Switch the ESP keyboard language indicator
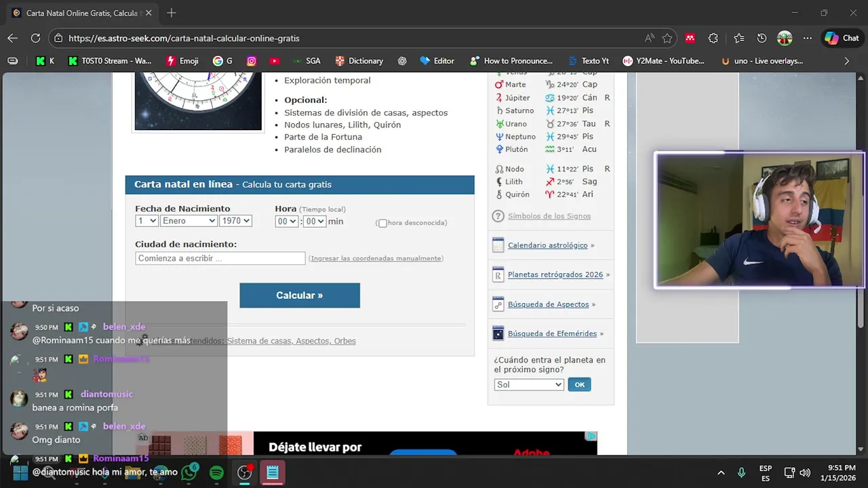This screenshot has height=488, width=868. coord(766,472)
